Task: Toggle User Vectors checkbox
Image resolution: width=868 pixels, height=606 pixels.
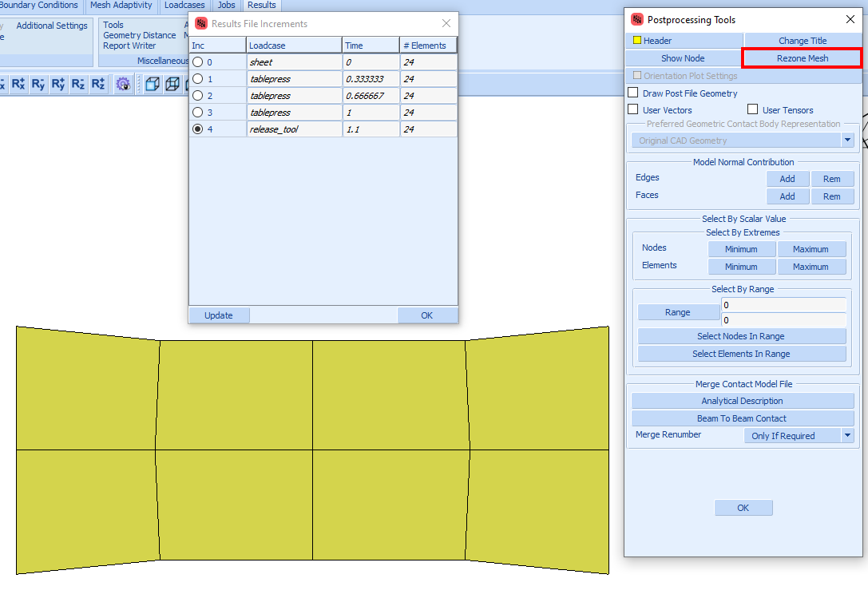Action: tap(633, 109)
